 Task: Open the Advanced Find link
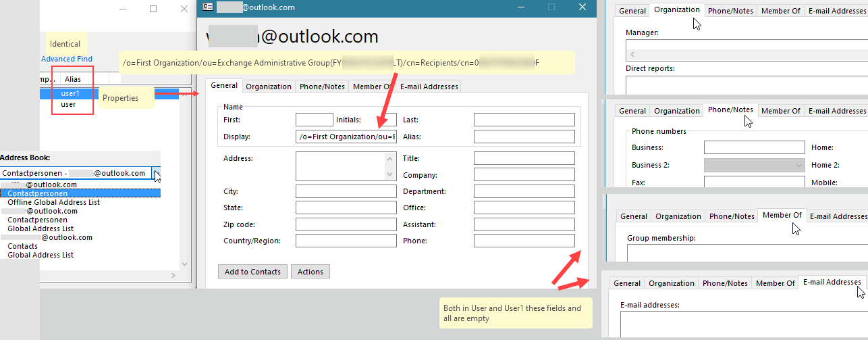point(67,59)
